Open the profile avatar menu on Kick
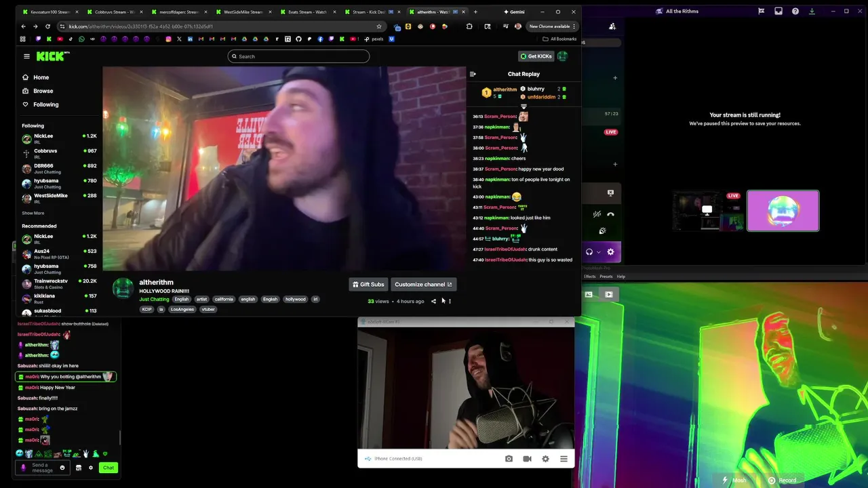This screenshot has width=868, height=488. 562,56
